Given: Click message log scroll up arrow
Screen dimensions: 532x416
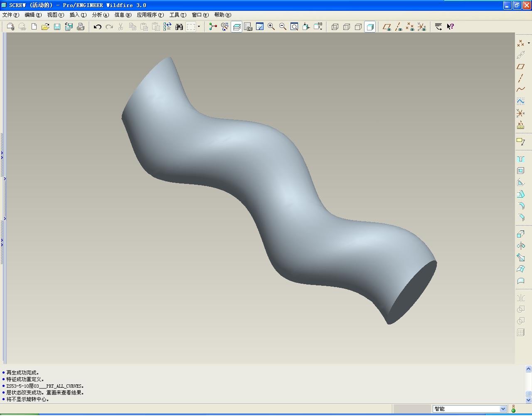Looking at the screenshot, I should 528,369.
